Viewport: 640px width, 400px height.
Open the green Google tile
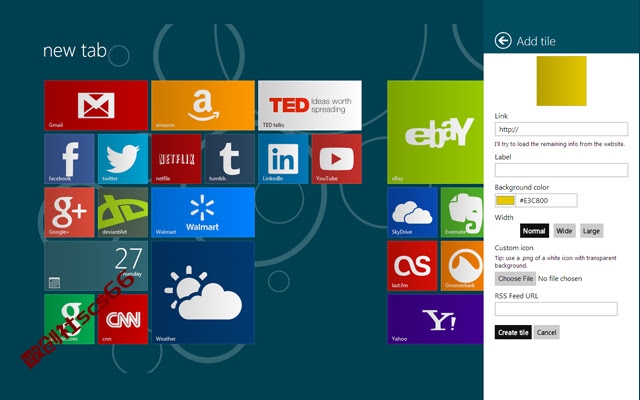[69, 319]
